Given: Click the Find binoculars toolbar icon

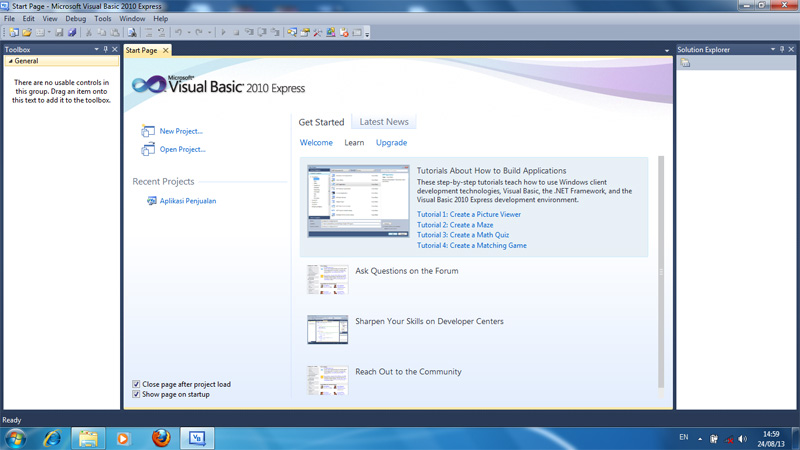Looking at the screenshot, I should coord(132,33).
